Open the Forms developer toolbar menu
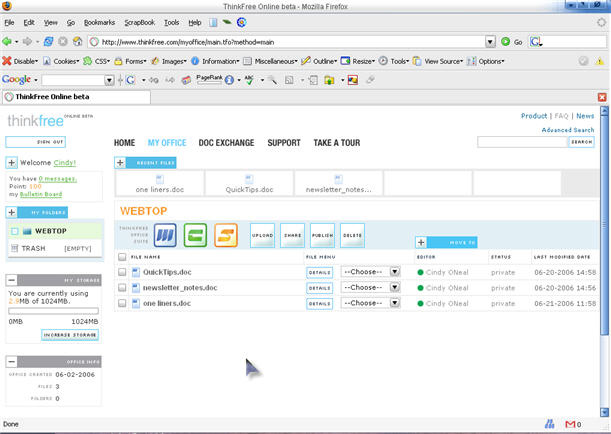Image resolution: width=611 pixels, height=434 pixels. click(x=130, y=61)
